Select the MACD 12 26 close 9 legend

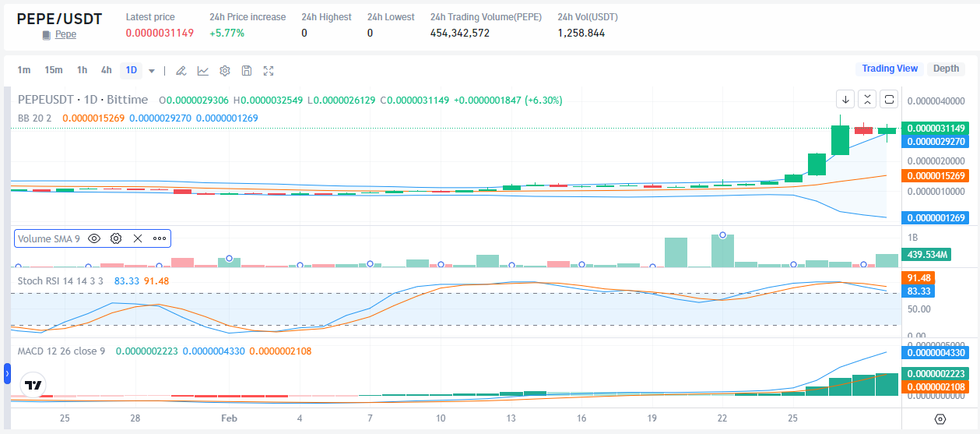61,351
